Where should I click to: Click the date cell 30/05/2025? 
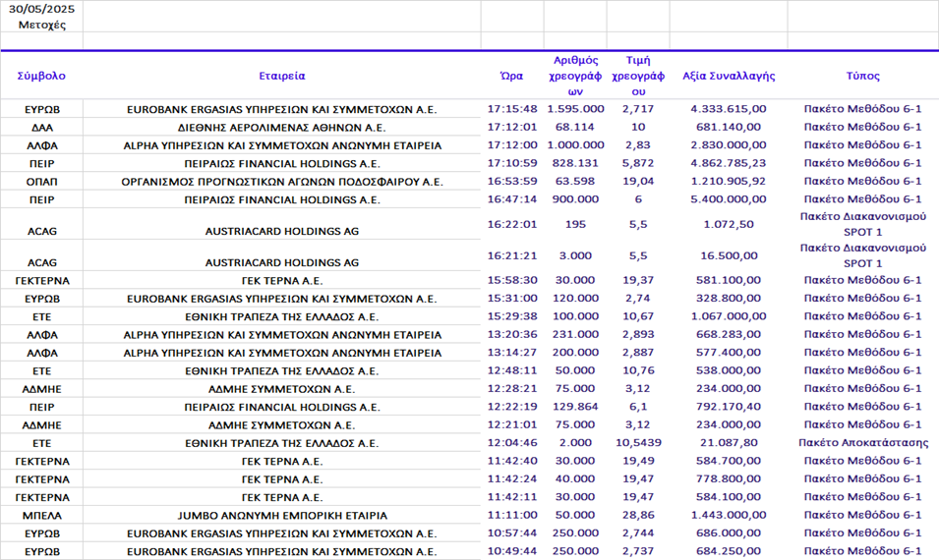coord(42,9)
